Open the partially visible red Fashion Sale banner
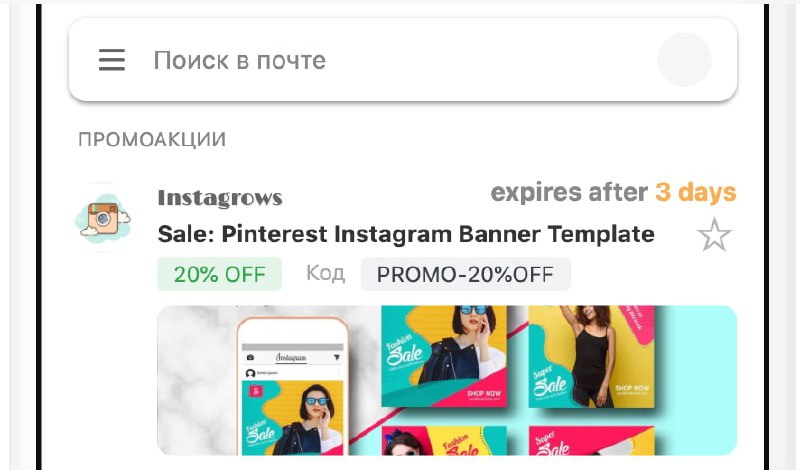800x470 pixels. coord(444,441)
